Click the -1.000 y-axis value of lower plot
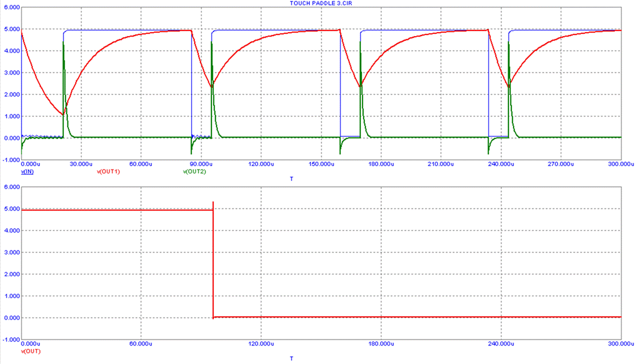The width and height of the screenshot is (636, 364). pyautogui.click(x=11, y=339)
